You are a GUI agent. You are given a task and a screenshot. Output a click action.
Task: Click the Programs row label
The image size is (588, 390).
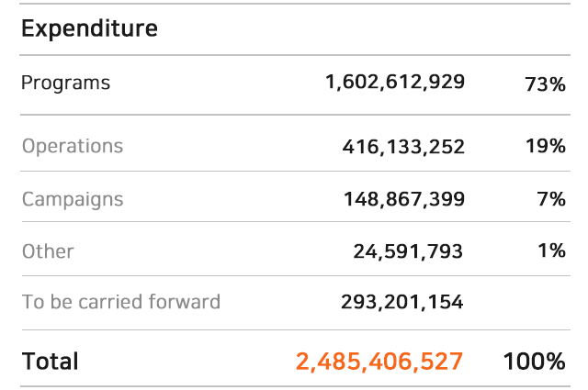tap(65, 84)
